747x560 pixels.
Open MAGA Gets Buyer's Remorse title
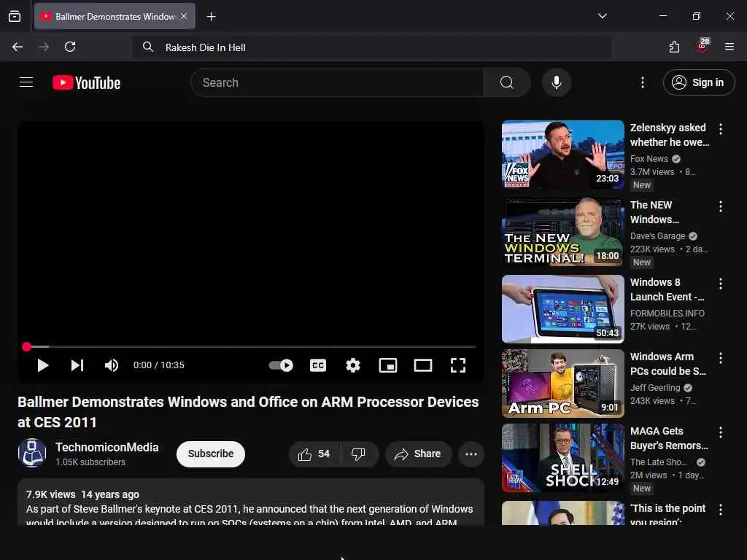pos(669,438)
